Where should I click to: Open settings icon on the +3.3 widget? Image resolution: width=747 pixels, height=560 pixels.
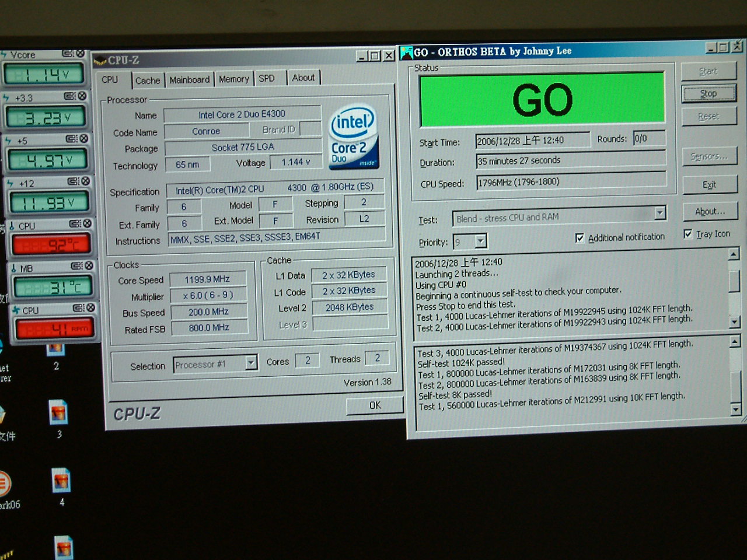tap(69, 96)
